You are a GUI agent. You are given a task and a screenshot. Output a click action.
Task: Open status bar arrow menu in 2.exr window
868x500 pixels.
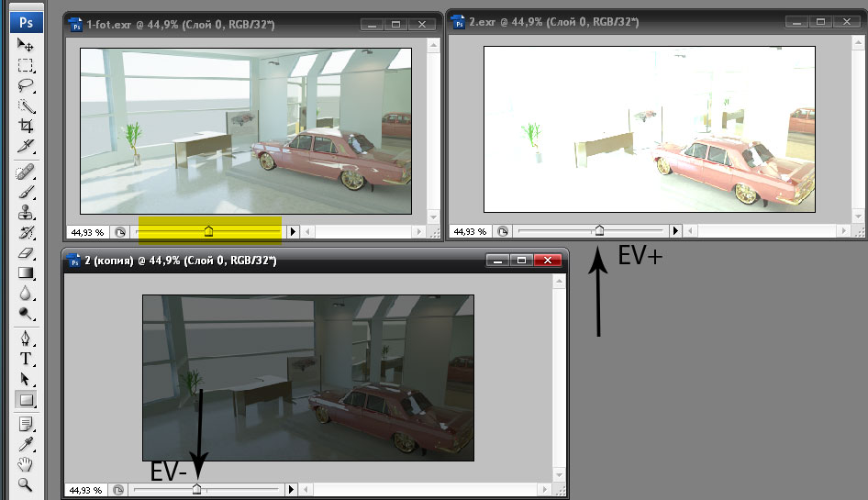pyautogui.click(x=676, y=231)
